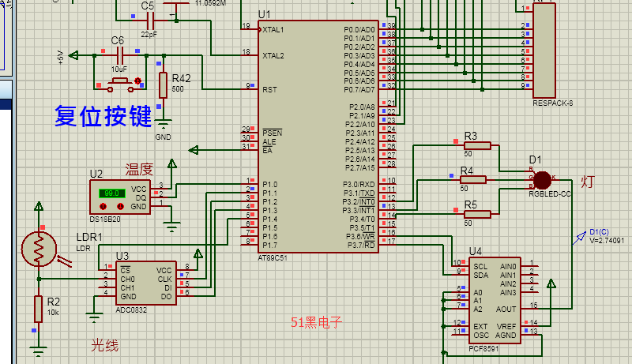Viewport: 632px width, 364px height.
Task: Click left red button on DS18B20
Action: tap(103, 206)
